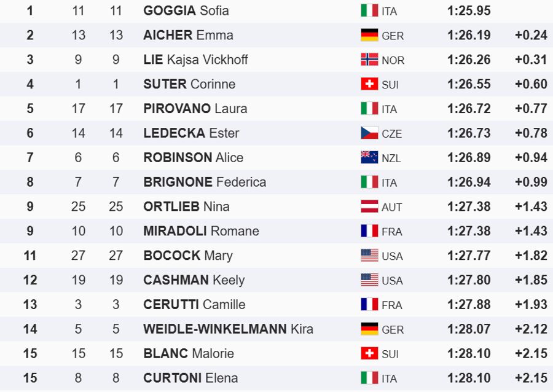Click the +0.24 time difference

pyautogui.click(x=531, y=35)
